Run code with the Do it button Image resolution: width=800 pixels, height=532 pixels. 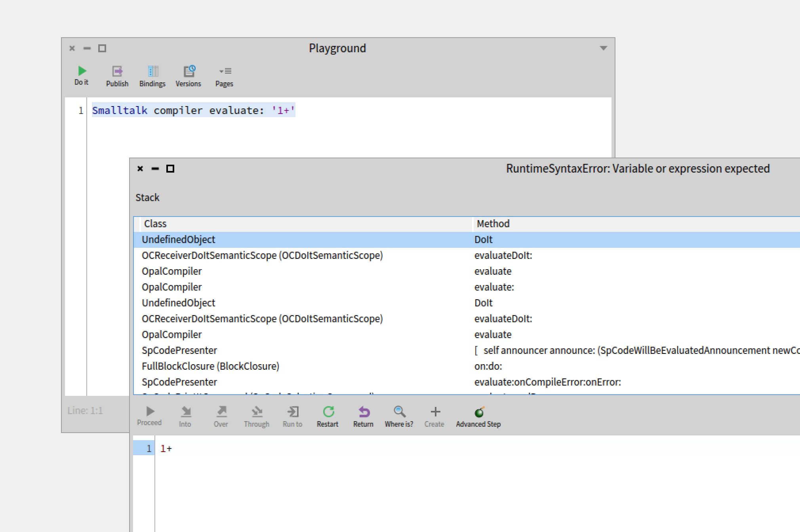click(82, 75)
